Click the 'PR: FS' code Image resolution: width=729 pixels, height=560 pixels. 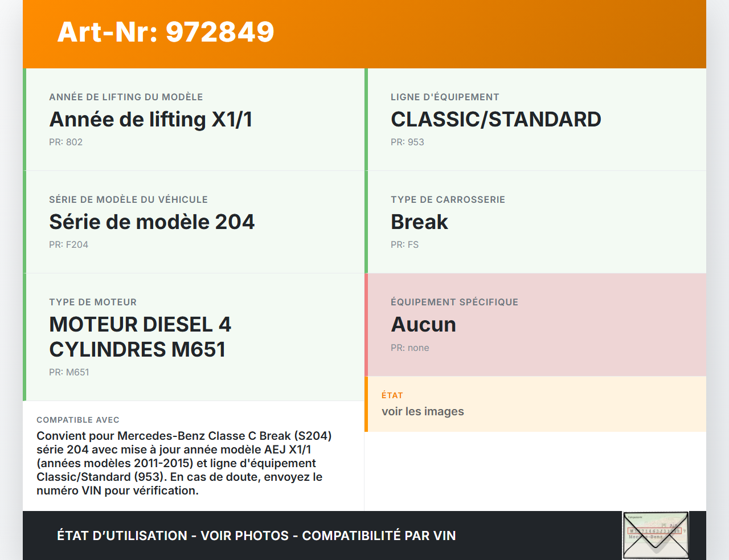pos(404,245)
